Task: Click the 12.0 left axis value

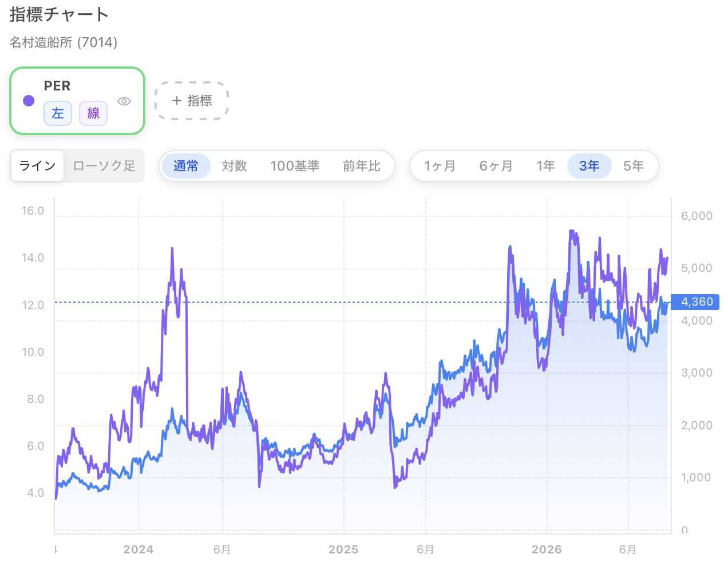Action: (x=33, y=305)
